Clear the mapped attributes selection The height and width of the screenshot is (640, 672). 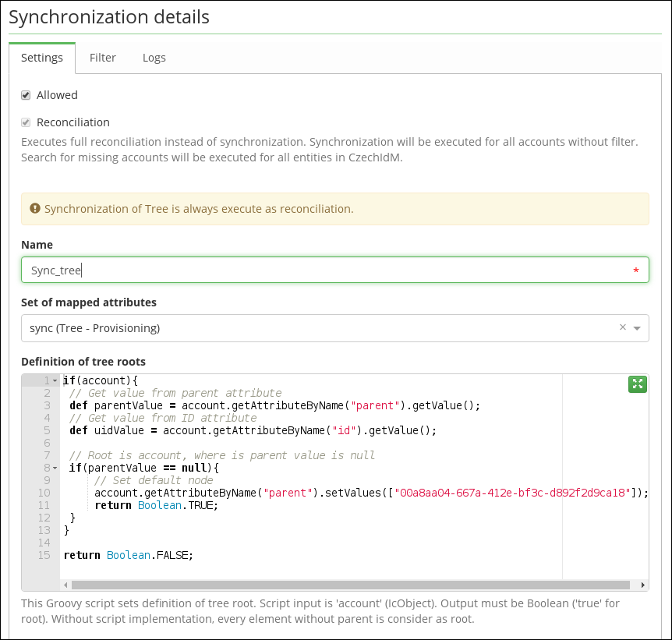point(623,327)
